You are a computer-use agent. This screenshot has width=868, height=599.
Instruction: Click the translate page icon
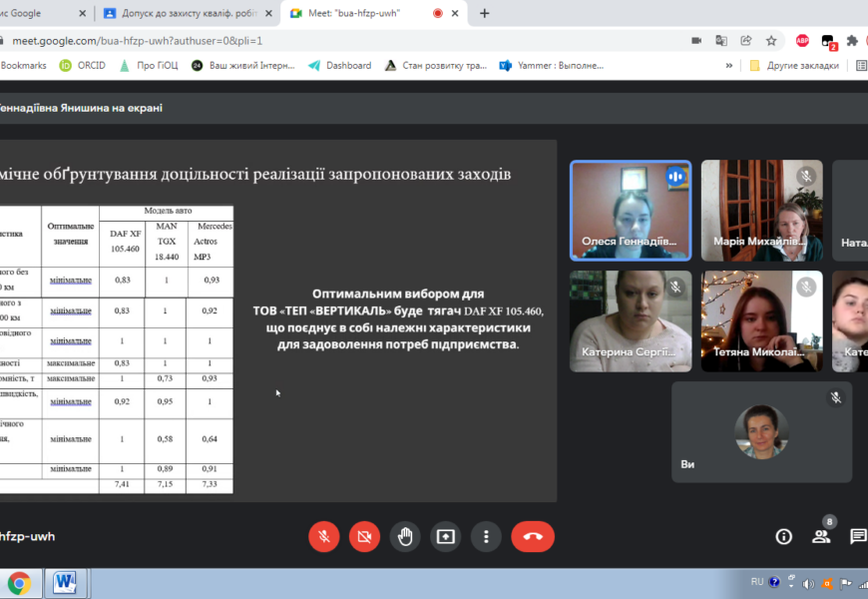pyautogui.click(x=721, y=41)
